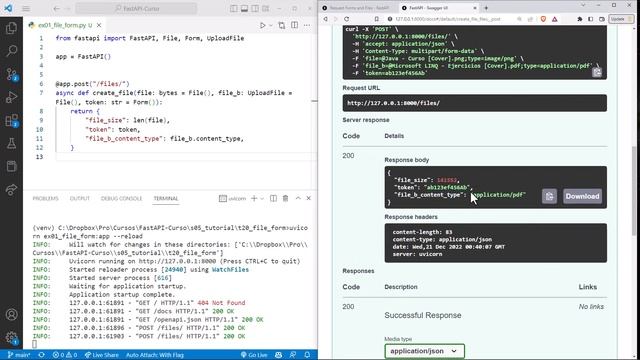The image size is (640, 360).
Task: Click Auto Attach: With Flag status item
Action: [x=155, y=355]
